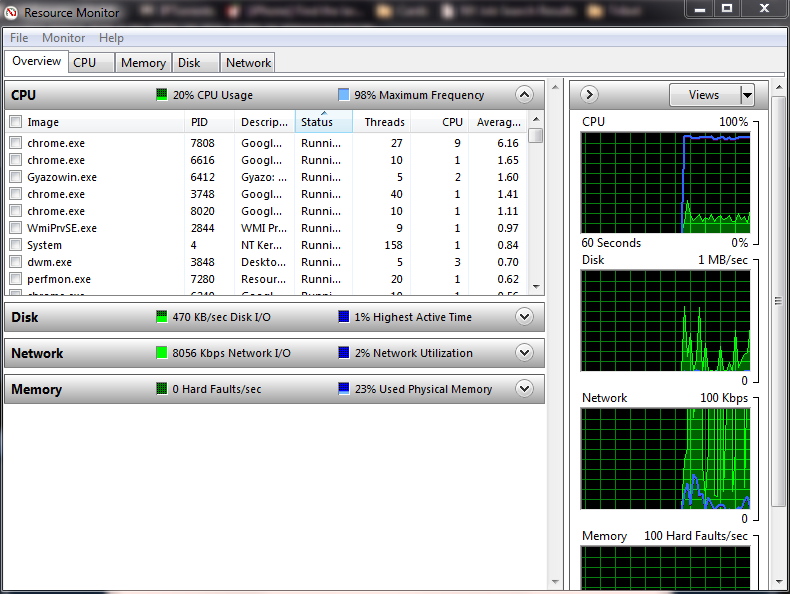Click the main pane scrollbar up arrow
790x594 pixels.
555,88
